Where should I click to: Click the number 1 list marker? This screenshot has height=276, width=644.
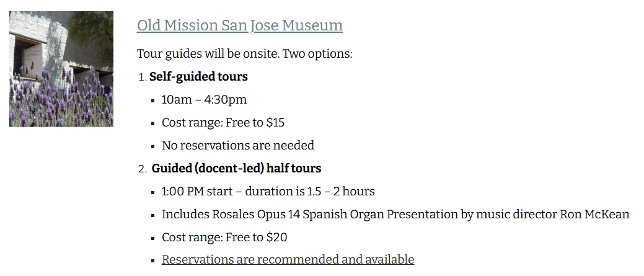[142, 77]
